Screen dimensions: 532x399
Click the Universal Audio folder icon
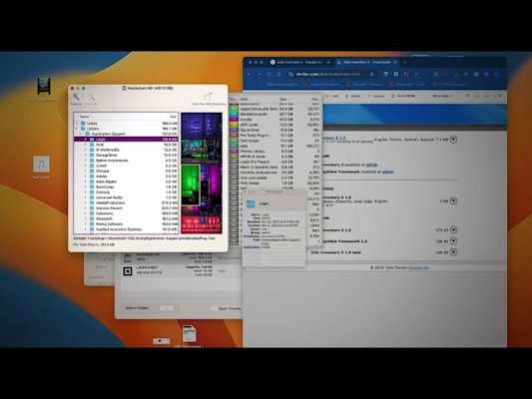coord(92,198)
